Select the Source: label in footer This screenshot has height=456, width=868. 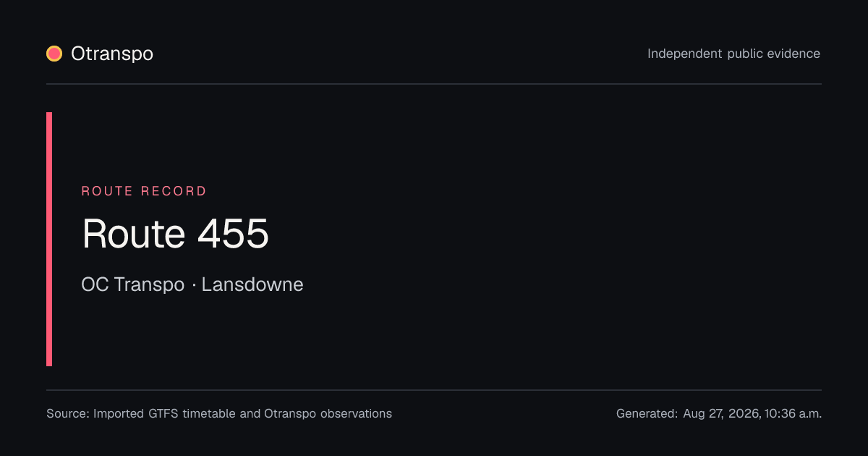(68, 414)
